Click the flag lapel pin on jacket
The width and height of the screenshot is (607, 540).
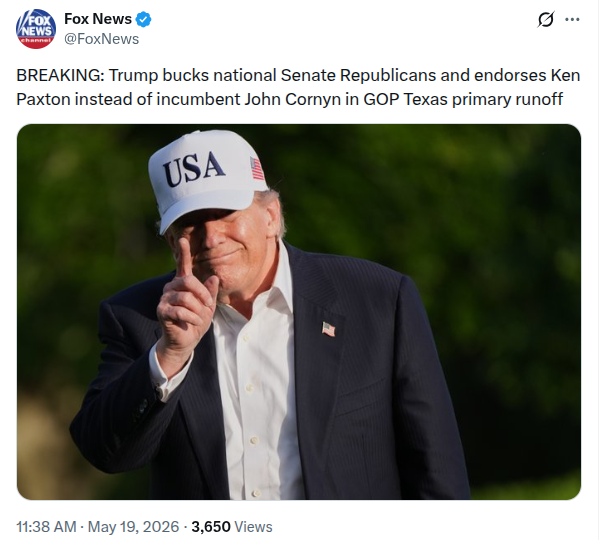[329, 329]
